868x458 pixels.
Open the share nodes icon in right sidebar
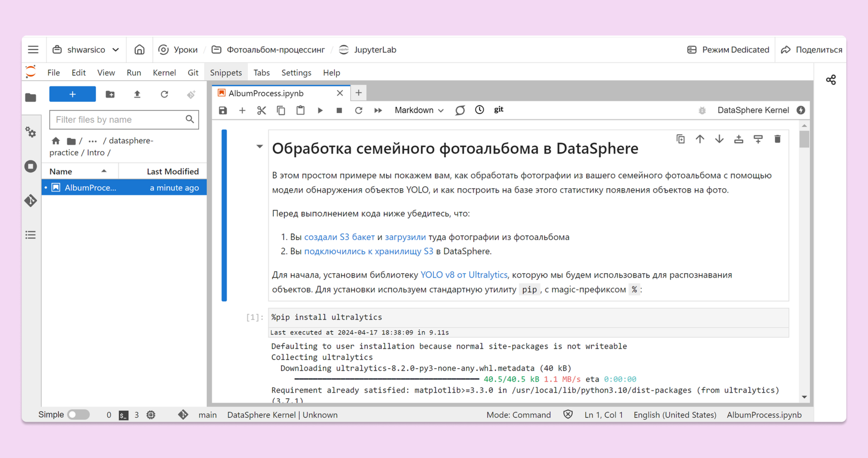click(x=831, y=80)
